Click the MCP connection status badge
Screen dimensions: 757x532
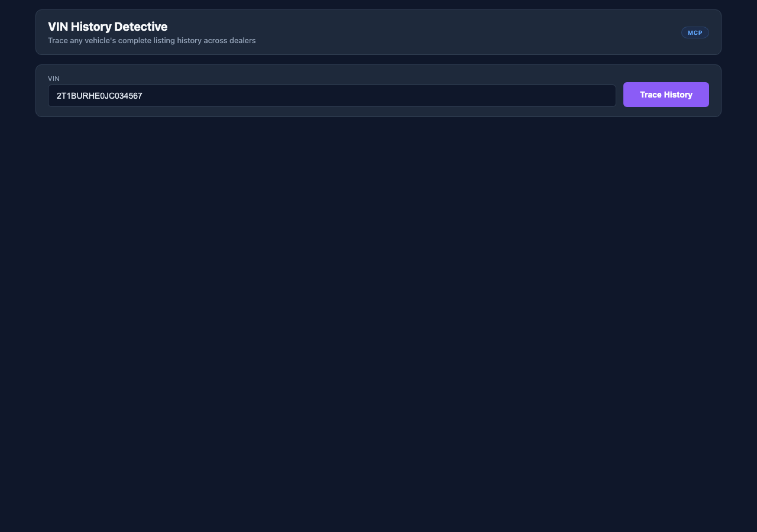[695, 33]
